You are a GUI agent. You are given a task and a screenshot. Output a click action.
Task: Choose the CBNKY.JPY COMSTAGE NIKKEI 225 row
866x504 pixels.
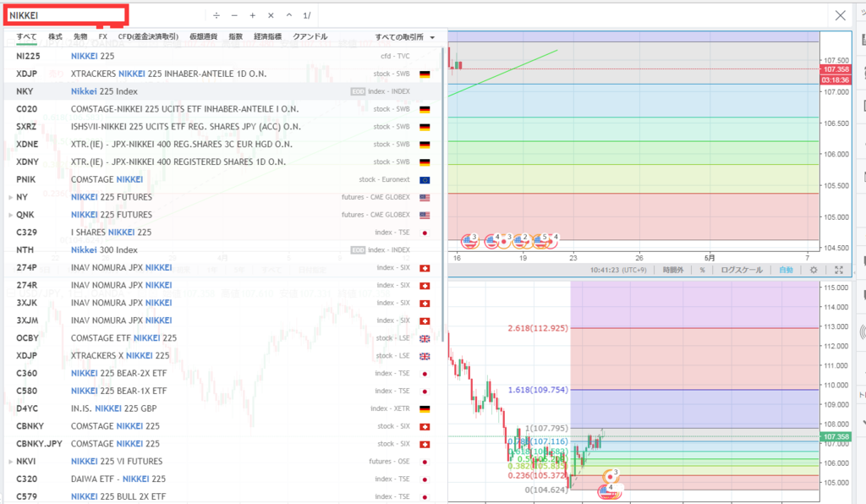222,444
